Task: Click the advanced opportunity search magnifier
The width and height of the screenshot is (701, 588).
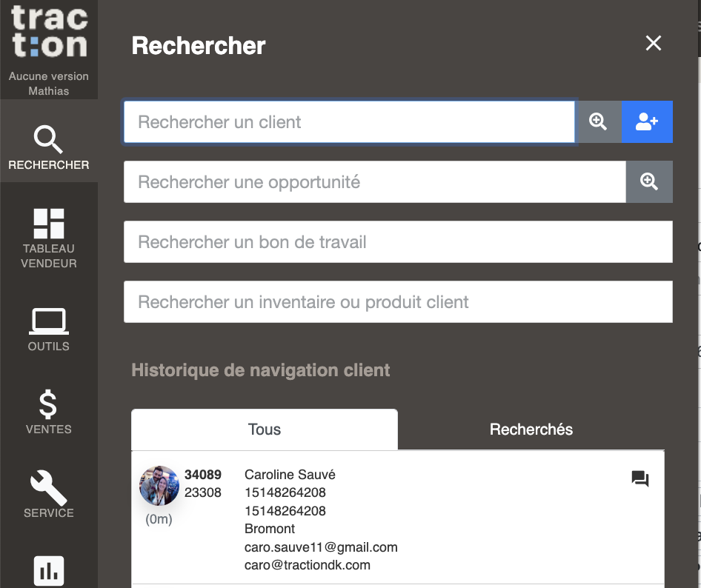Action: (649, 182)
